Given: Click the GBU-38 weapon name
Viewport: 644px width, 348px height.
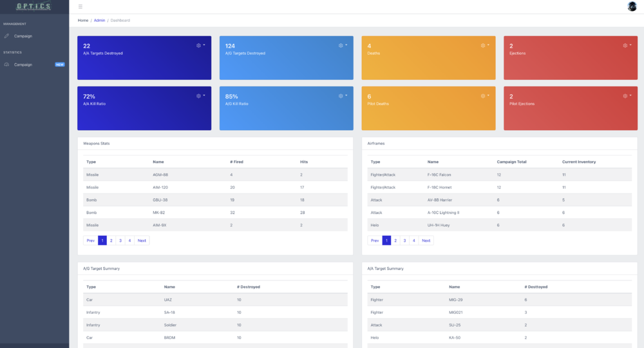Looking at the screenshot, I should click(x=160, y=200).
